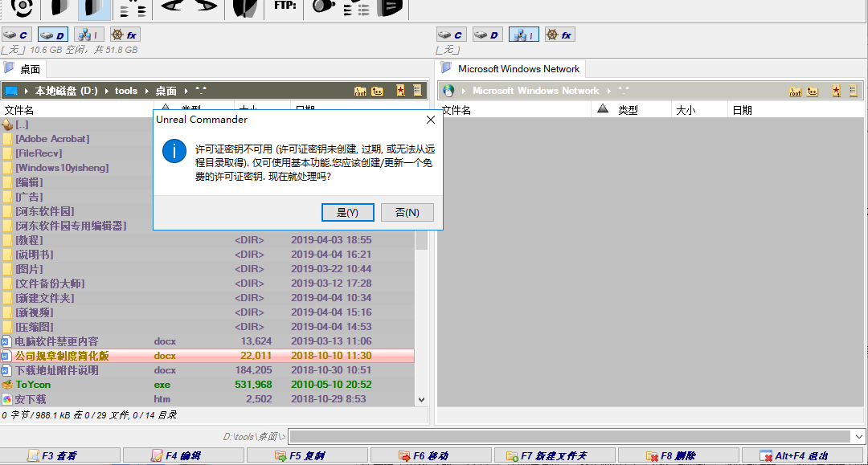
Task: Select drive C in the right panel
Action: [451, 35]
